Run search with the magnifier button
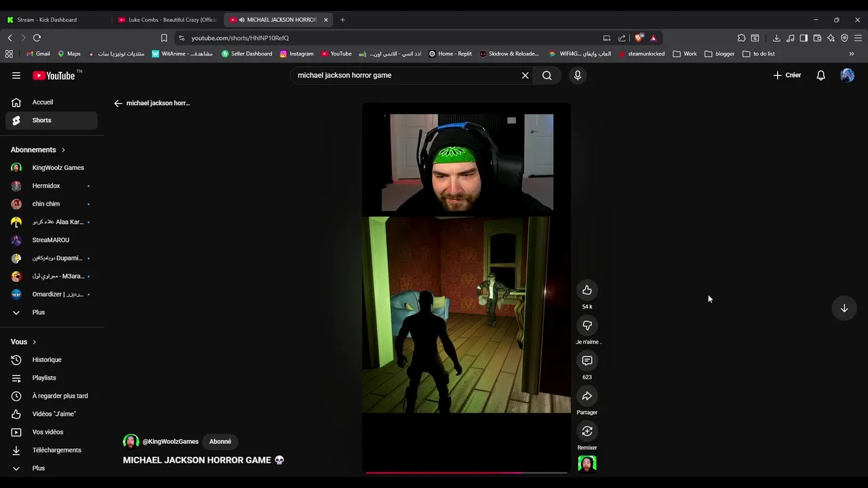This screenshot has width=868, height=488. [547, 75]
